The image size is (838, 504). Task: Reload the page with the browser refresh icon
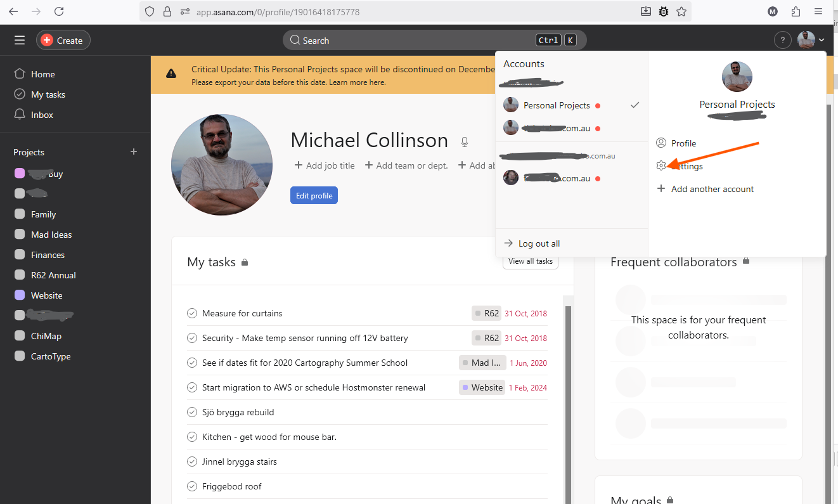(x=59, y=11)
